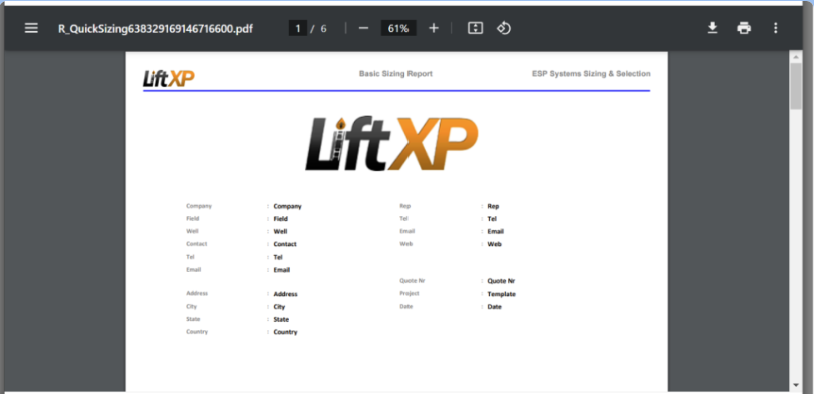814x394 pixels.
Task: Toggle the fit to page icon
Action: tap(475, 28)
